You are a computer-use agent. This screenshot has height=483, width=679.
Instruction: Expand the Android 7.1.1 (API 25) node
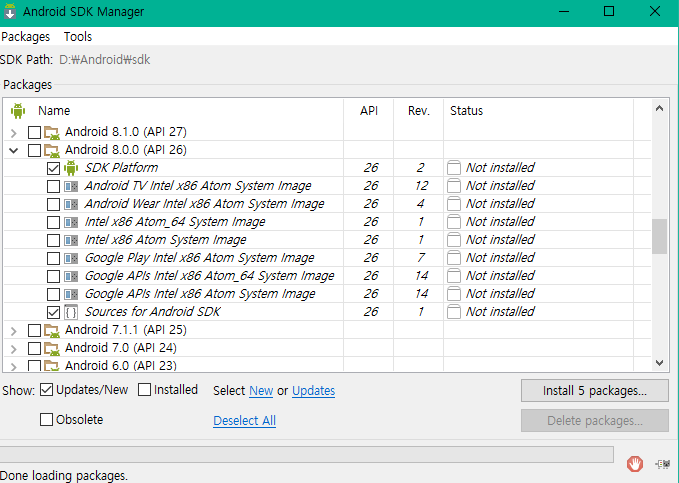(x=13, y=331)
